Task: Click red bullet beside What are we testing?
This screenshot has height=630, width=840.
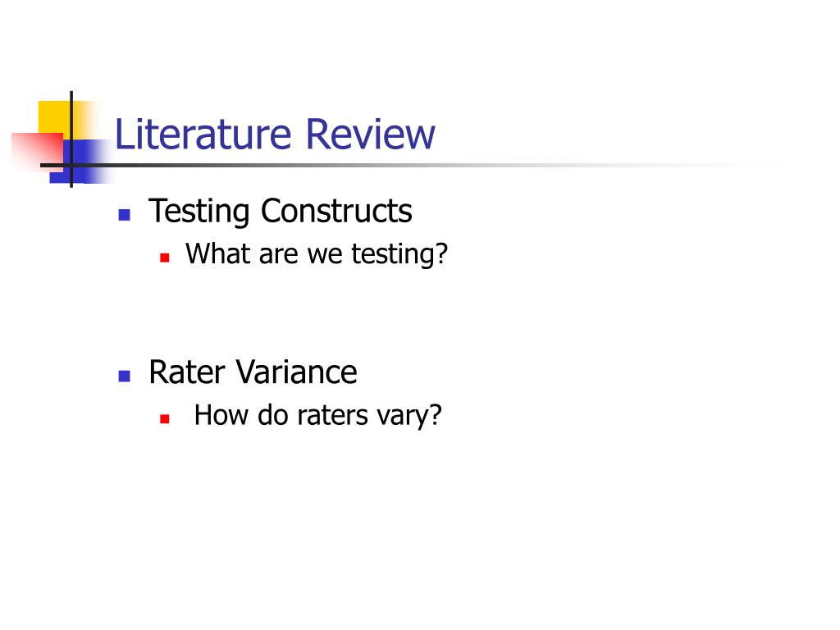Action: [164, 258]
